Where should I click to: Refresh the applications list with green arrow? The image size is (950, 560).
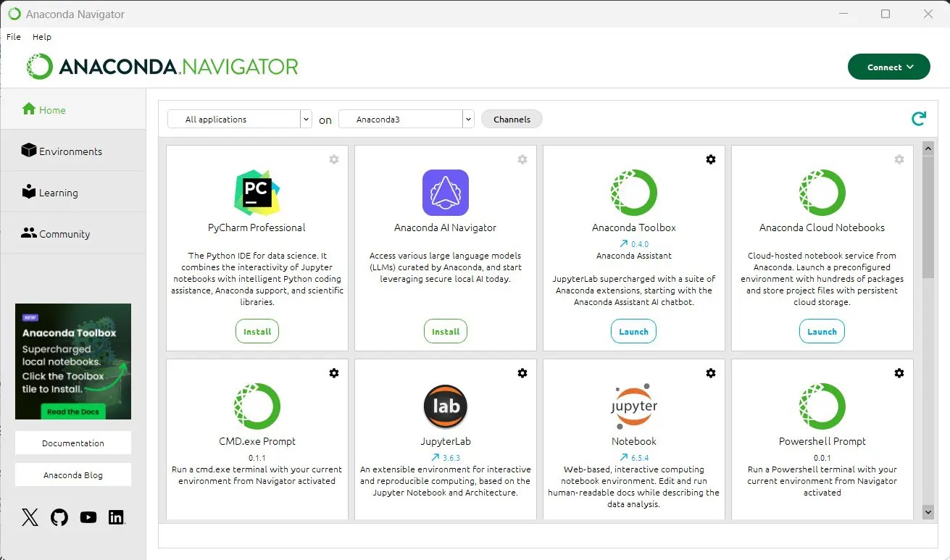(919, 119)
